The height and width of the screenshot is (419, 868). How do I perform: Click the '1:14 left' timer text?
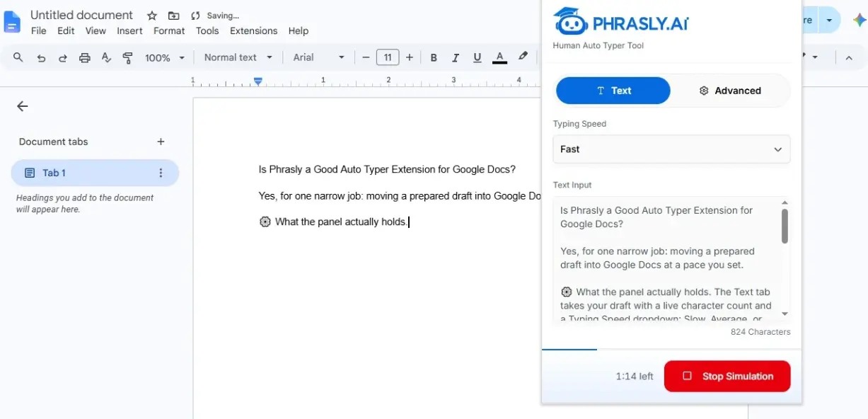(635, 377)
